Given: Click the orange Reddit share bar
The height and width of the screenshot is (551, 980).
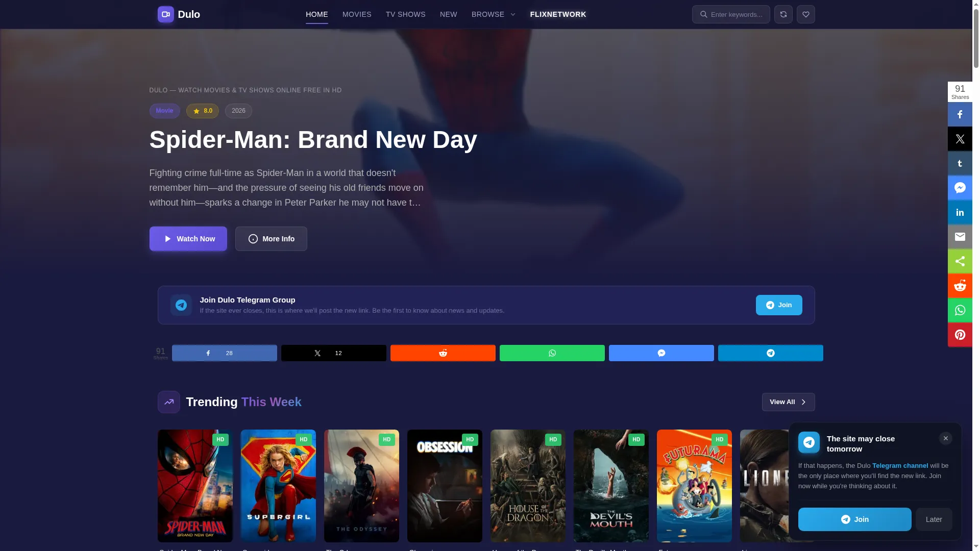Looking at the screenshot, I should (x=443, y=353).
